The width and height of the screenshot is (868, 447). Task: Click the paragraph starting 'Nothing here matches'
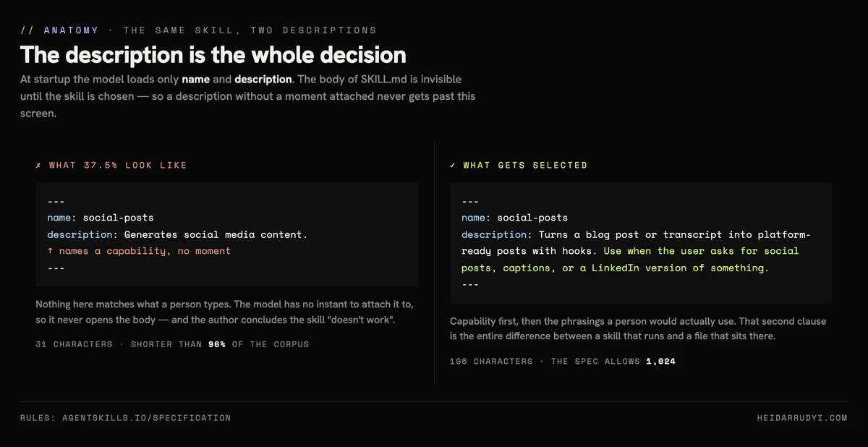(x=225, y=312)
